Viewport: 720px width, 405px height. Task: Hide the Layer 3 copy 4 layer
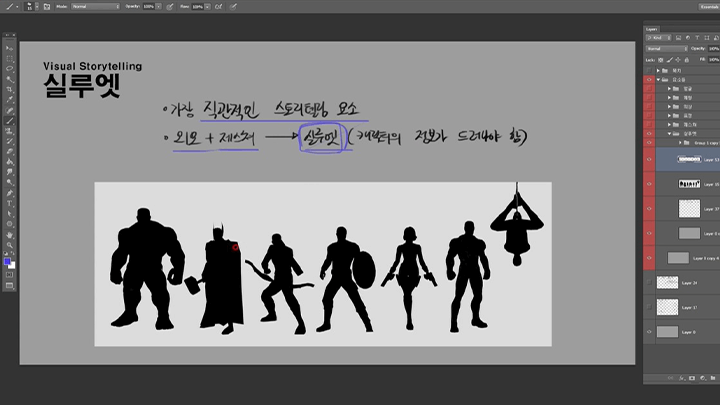(x=649, y=258)
